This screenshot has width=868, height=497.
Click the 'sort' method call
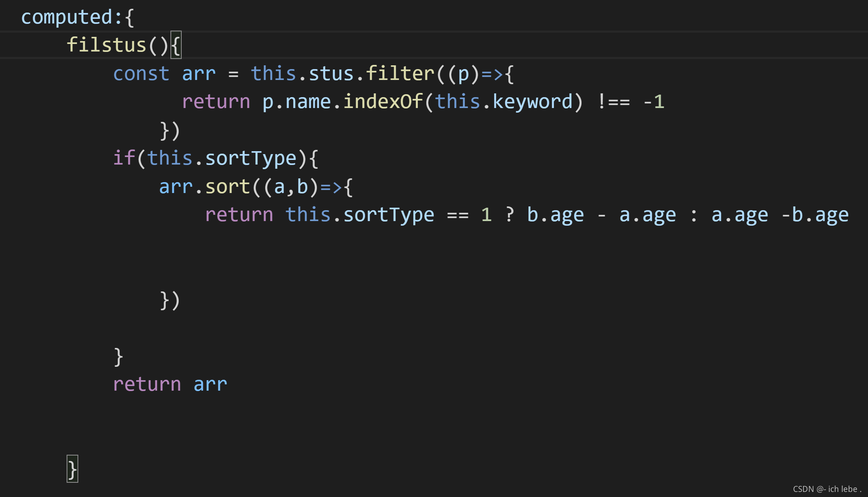click(227, 187)
